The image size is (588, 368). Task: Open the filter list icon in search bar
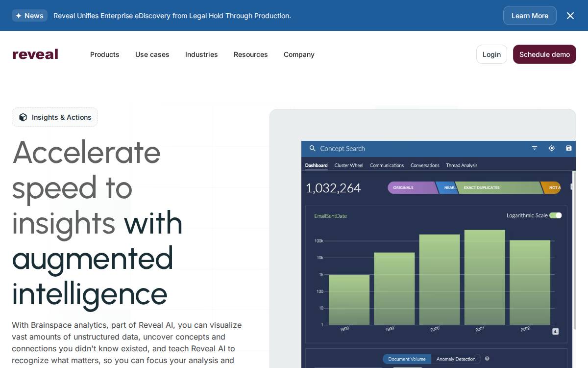click(535, 148)
